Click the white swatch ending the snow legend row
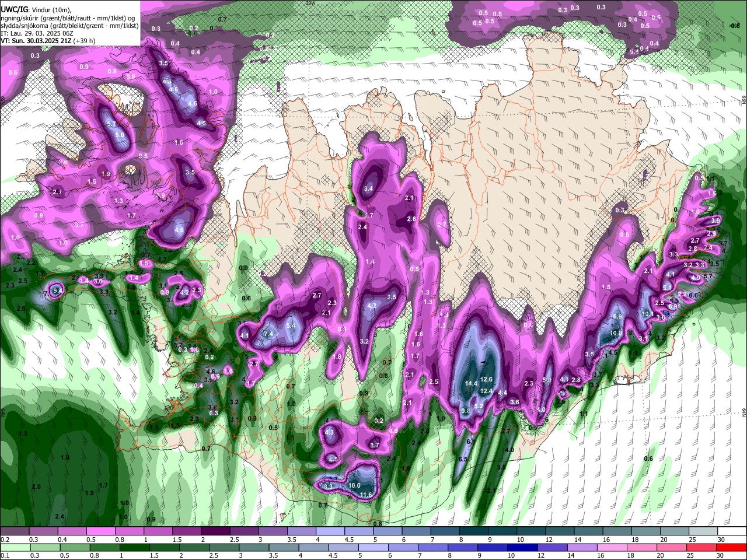747x560 pixels. tap(731, 531)
